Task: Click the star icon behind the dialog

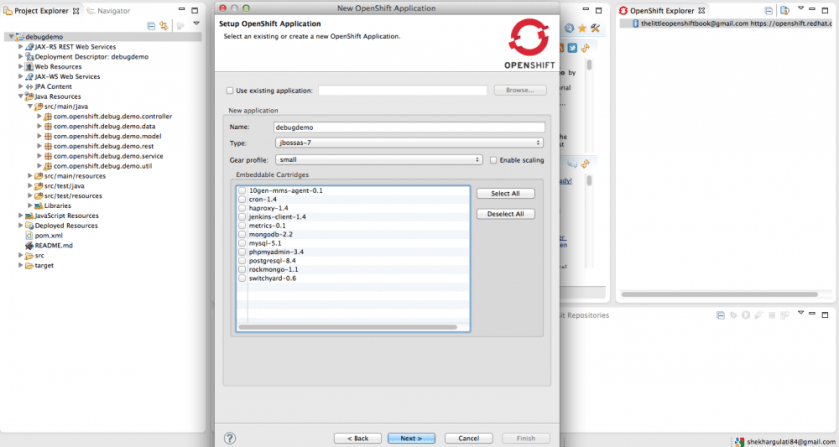Action: [x=581, y=28]
